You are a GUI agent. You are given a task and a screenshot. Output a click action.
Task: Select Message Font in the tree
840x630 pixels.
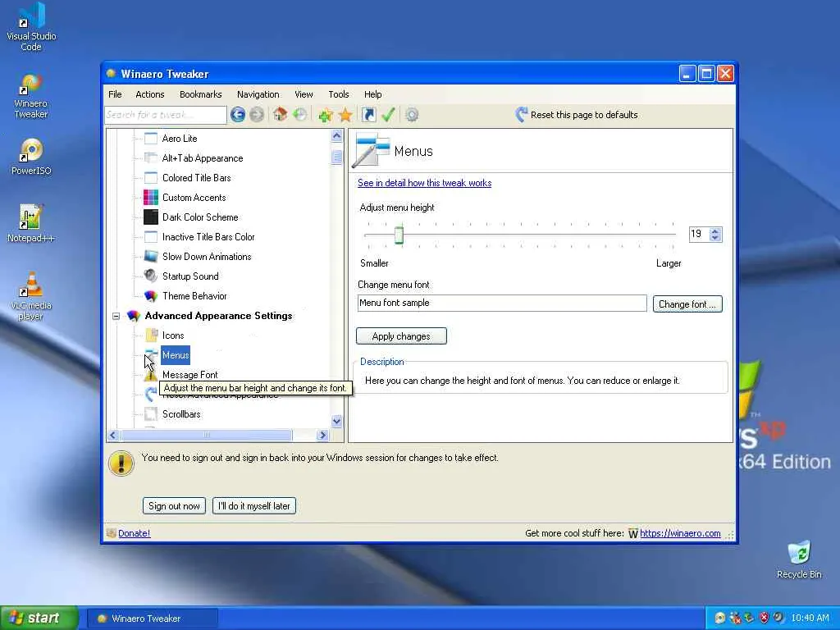(x=189, y=374)
